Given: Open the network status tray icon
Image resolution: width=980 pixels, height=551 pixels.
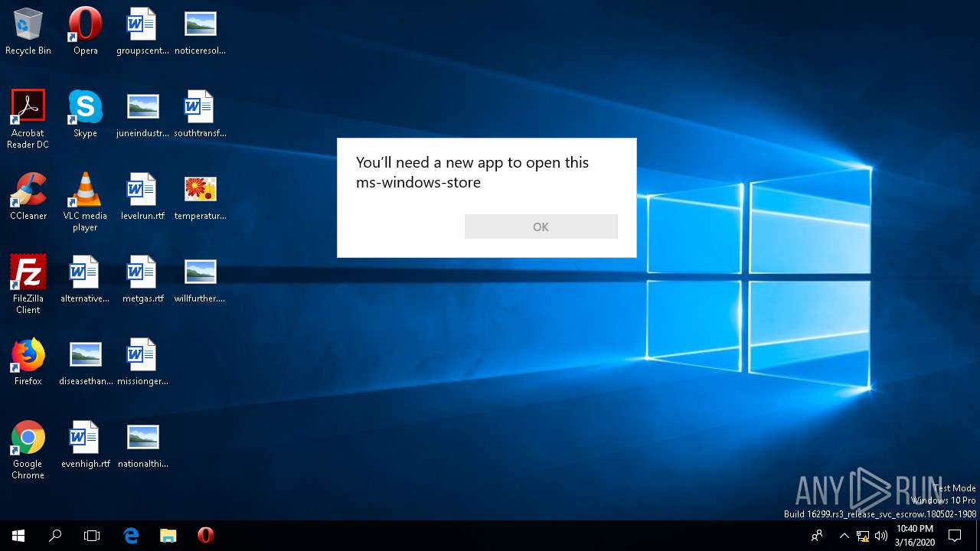Looking at the screenshot, I should point(863,536).
